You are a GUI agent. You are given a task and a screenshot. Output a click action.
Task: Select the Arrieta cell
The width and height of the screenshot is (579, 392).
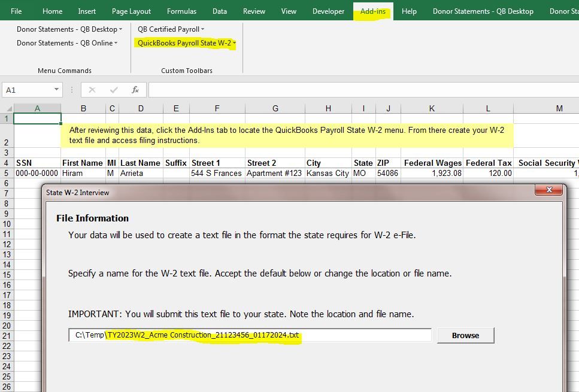141,173
